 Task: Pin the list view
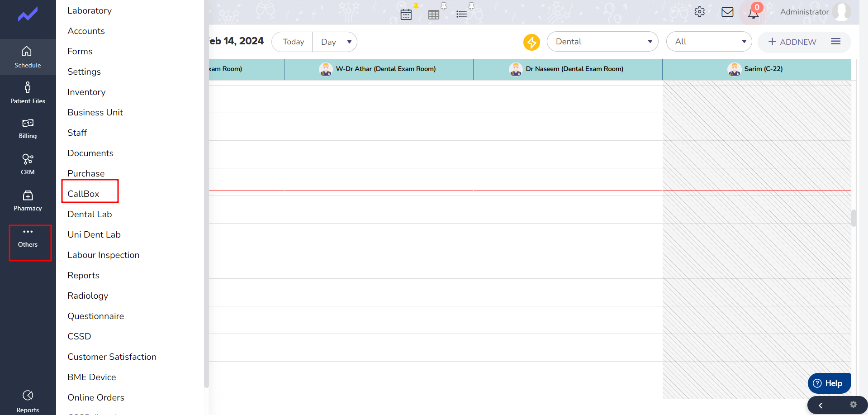point(471,5)
